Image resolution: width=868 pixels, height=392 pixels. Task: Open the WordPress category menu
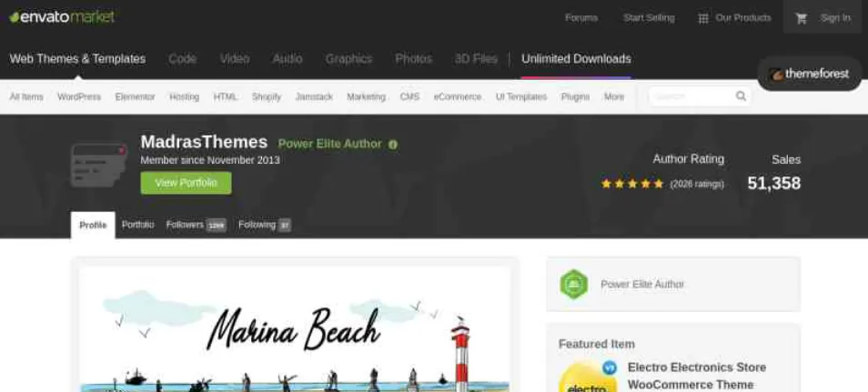(79, 97)
